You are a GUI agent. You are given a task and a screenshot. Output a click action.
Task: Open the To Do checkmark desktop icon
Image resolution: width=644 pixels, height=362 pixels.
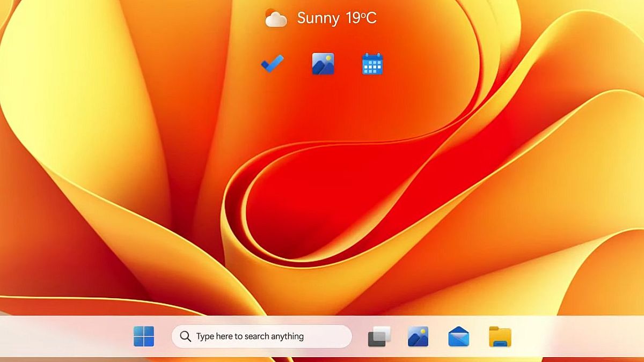273,64
